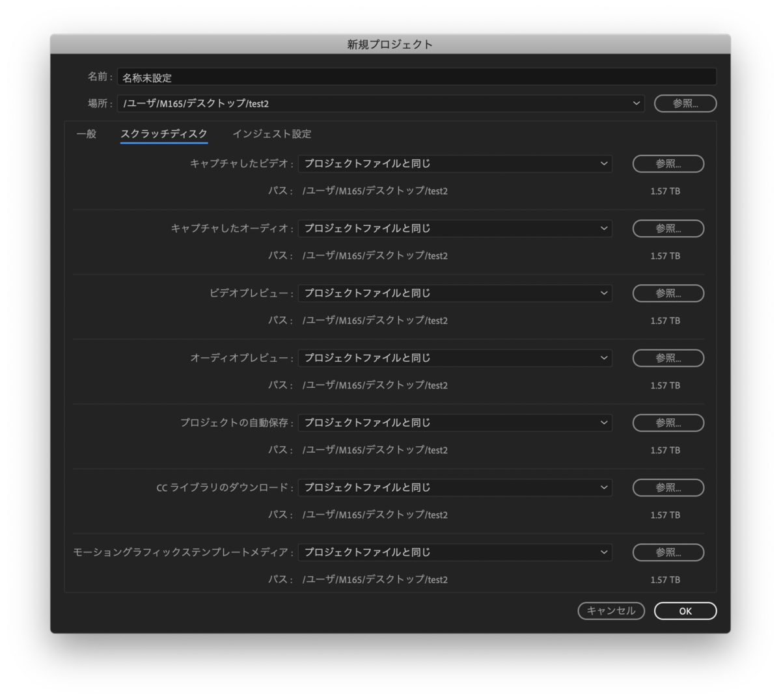Screen dimensions: 781x700
Task: Click the 名前 project name input field
Action: (417, 77)
